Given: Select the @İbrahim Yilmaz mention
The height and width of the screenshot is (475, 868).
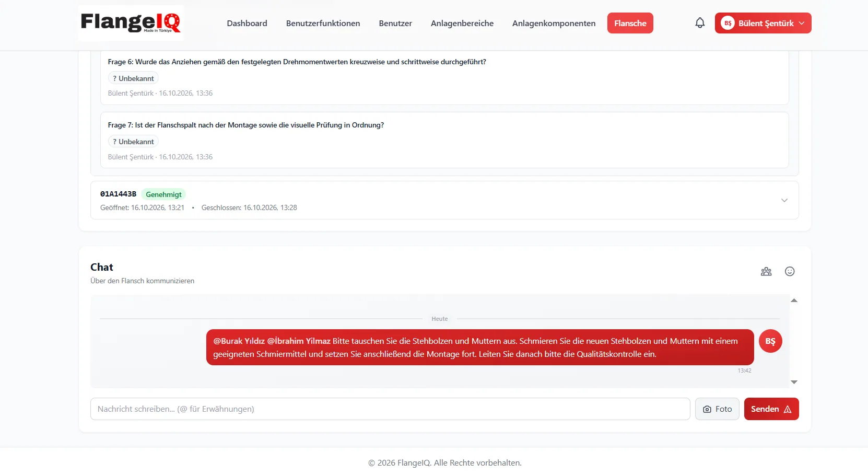Looking at the screenshot, I should [299, 341].
